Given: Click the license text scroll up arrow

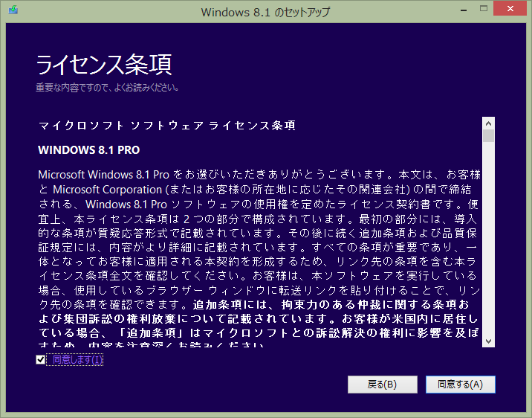Looking at the screenshot, I should 489,123.
